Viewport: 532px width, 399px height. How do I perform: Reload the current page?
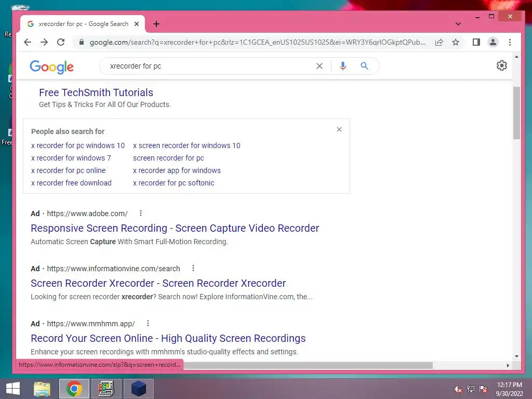tap(61, 42)
